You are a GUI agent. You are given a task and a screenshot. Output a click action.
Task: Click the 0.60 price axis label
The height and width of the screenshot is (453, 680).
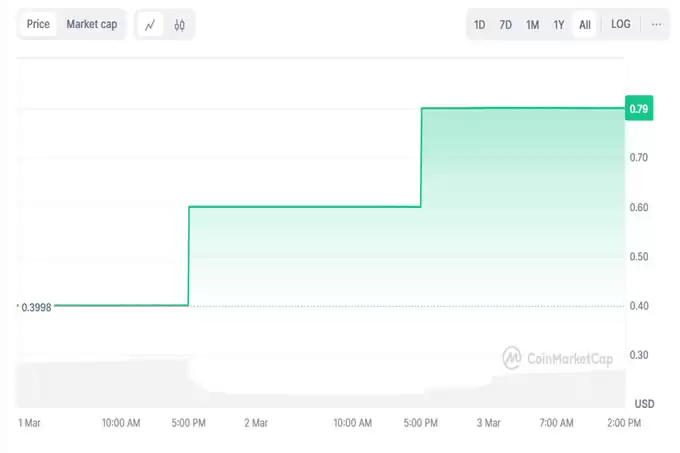pos(639,208)
